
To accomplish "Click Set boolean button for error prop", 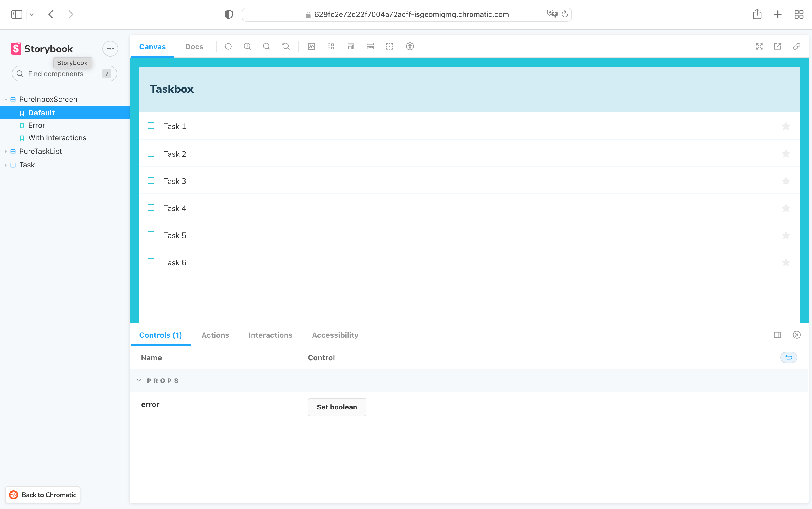I will [337, 407].
